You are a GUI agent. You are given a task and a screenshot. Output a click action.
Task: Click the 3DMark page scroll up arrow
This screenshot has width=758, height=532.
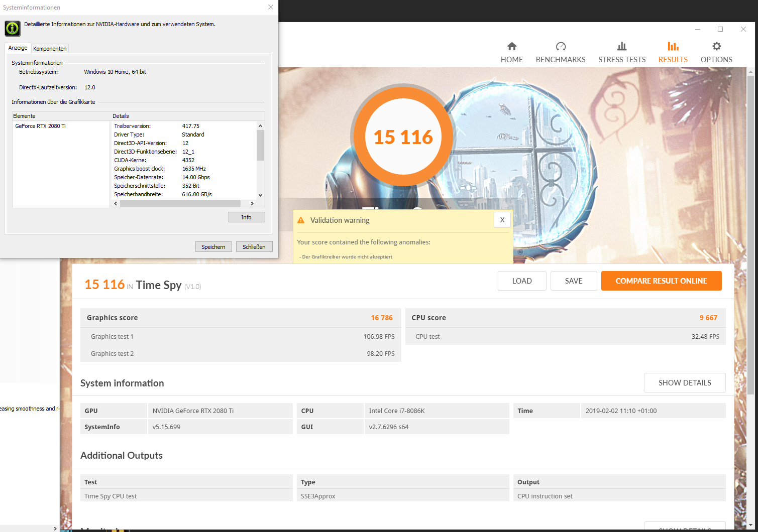[750, 71]
